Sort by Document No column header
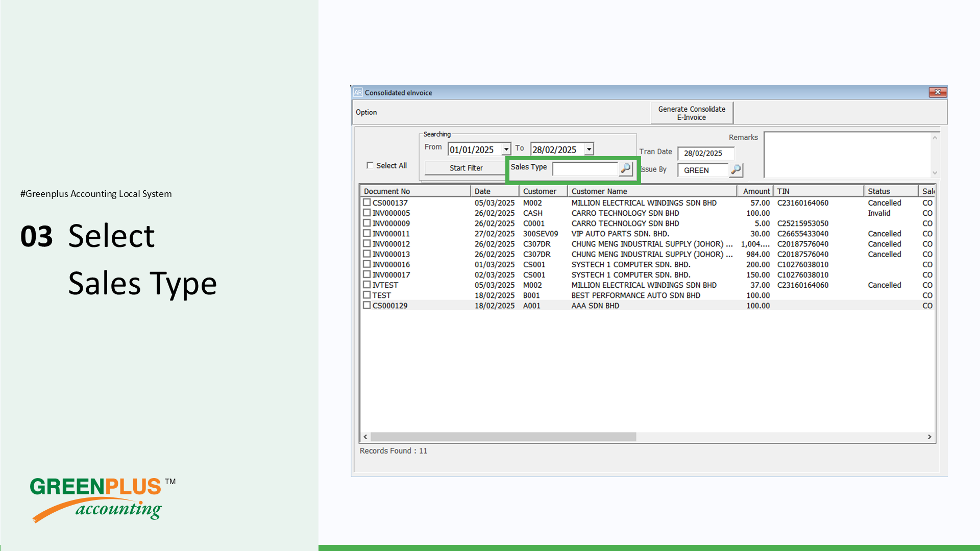The width and height of the screenshot is (980, 551). [415, 191]
